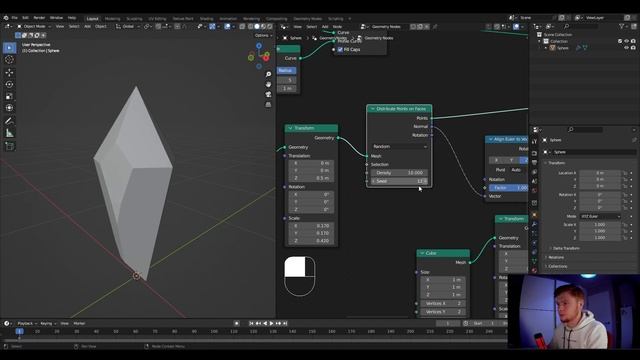The height and width of the screenshot is (360, 640).
Task: Jump to the timeline start frame button
Action: pyautogui.click(x=251, y=323)
